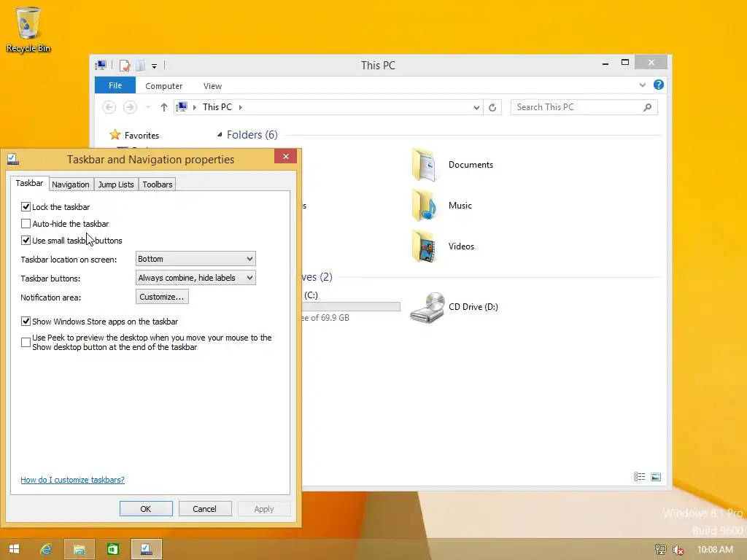Click the Properties quick access toolbar icon

tap(124, 66)
